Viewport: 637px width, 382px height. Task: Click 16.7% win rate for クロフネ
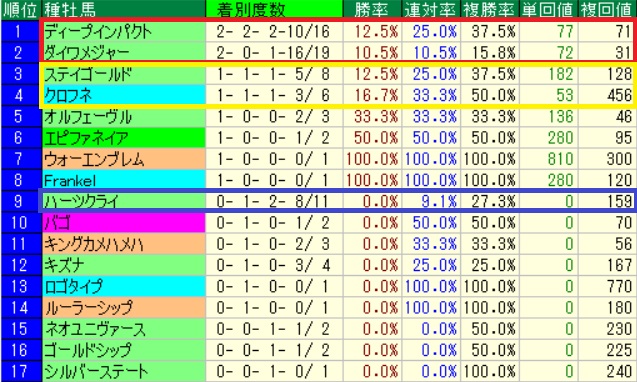tap(376, 96)
